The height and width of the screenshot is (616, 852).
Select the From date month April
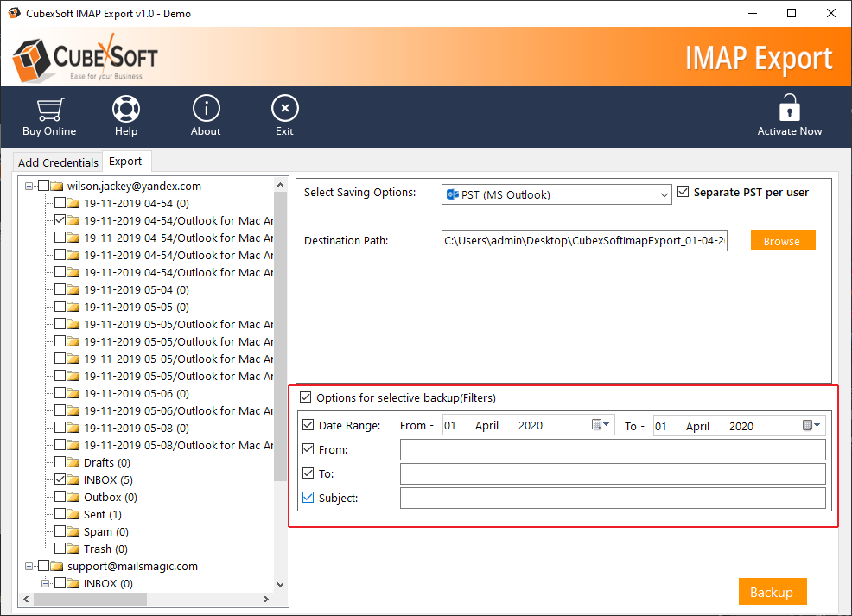[486, 425]
